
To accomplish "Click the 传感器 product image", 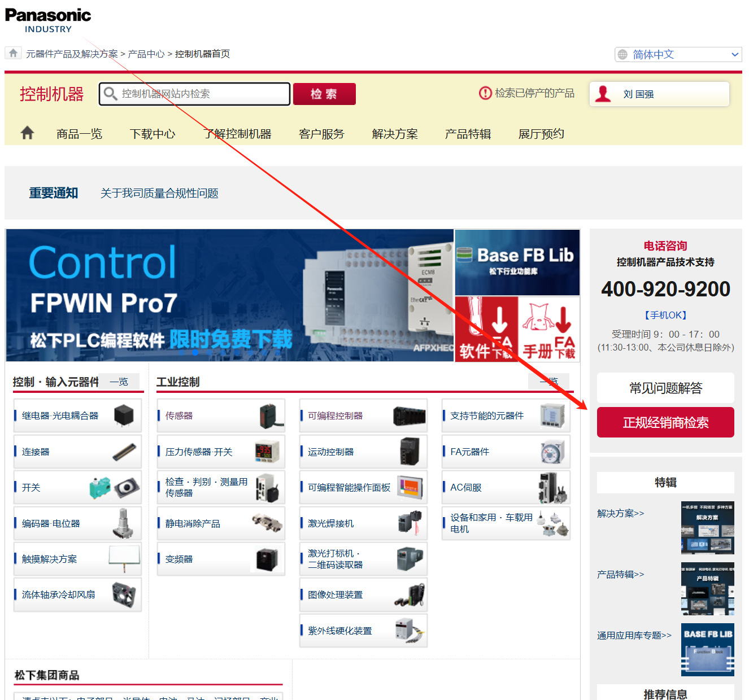I will (272, 415).
